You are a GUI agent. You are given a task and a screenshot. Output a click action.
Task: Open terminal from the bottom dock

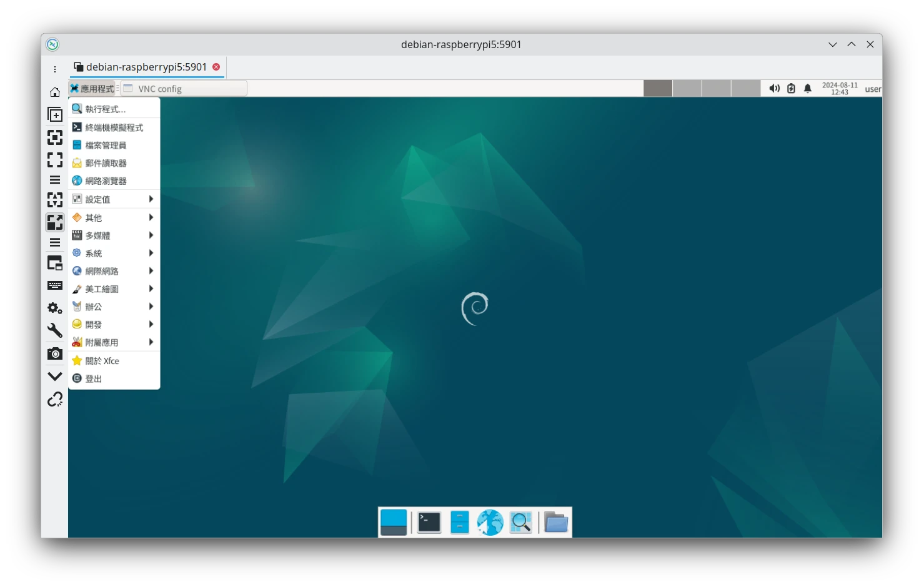tap(429, 523)
